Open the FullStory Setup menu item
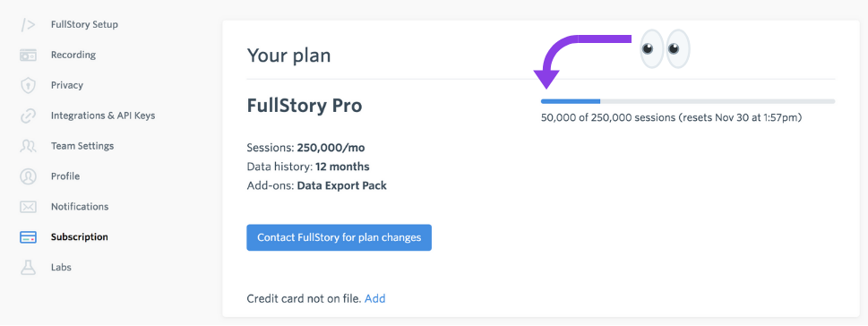Viewport: 868px width, 326px height. tap(84, 24)
